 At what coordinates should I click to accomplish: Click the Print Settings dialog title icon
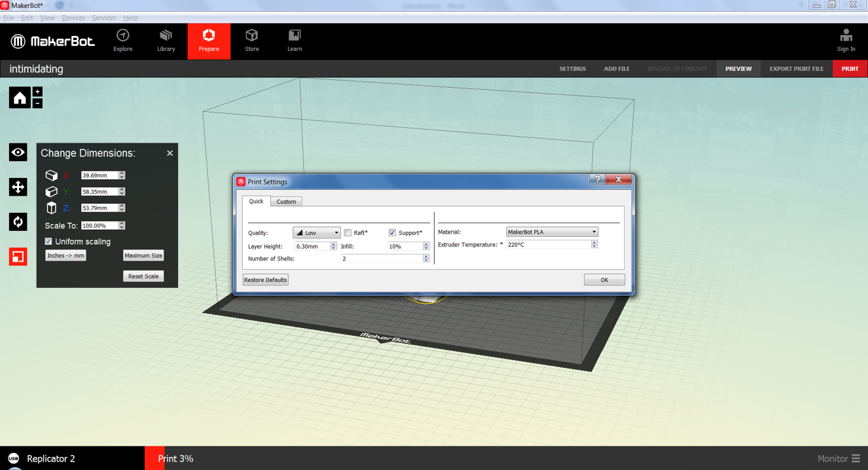(241, 182)
